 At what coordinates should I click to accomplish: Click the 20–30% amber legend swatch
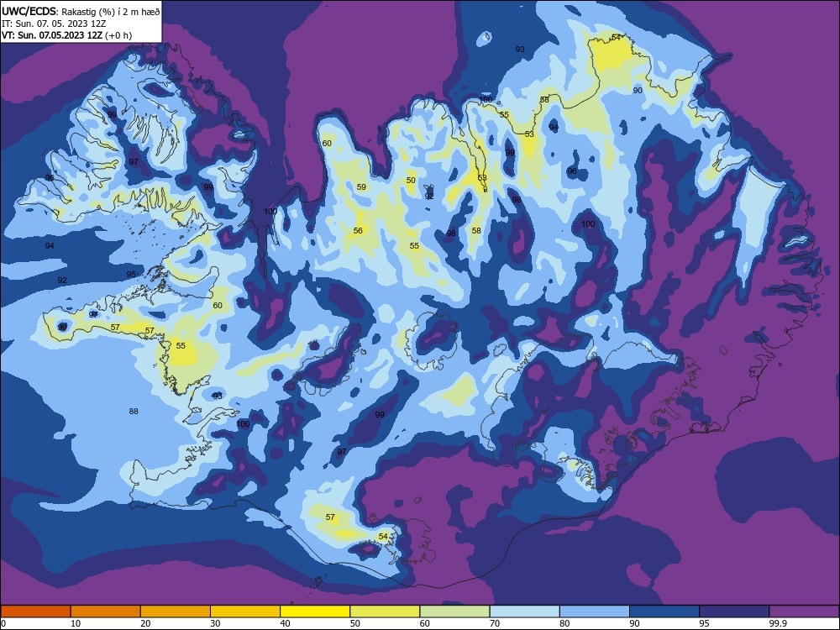point(176,612)
